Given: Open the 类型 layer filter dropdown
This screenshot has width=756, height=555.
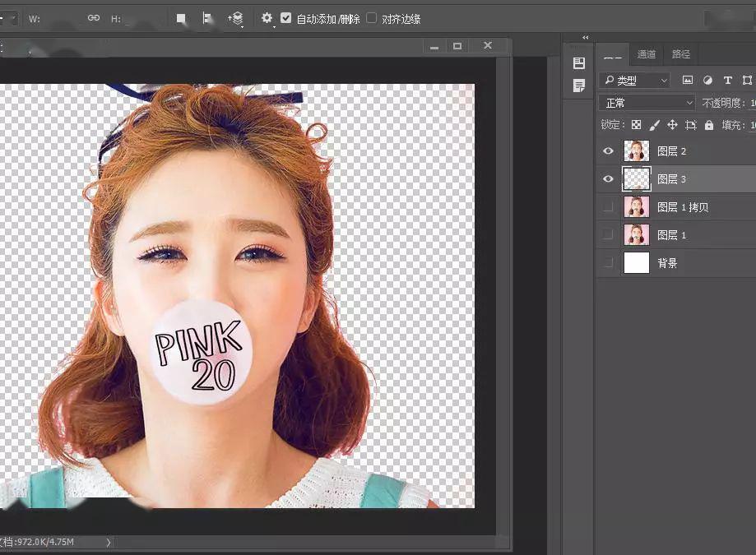Looking at the screenshot, I should [x=635, y=80].
